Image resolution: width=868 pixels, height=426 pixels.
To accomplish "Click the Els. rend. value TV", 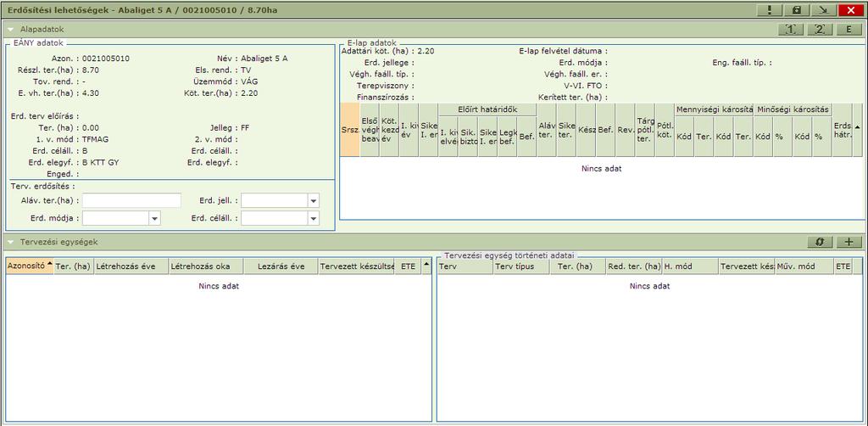I will pos(246,70).
